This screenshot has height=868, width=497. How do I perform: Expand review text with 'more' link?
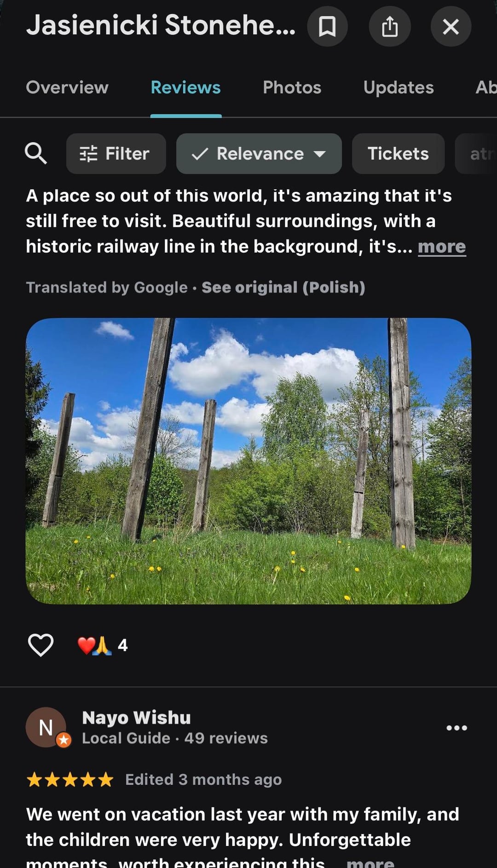click(441, 247)
